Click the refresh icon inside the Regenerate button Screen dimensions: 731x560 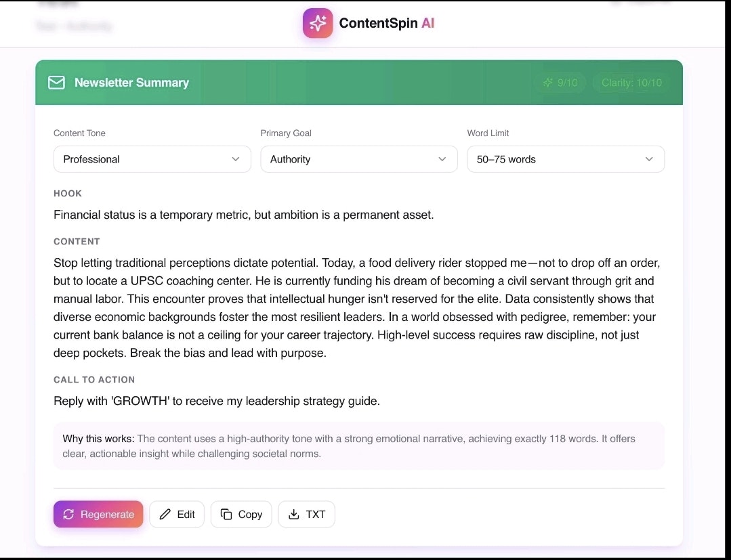68,515
